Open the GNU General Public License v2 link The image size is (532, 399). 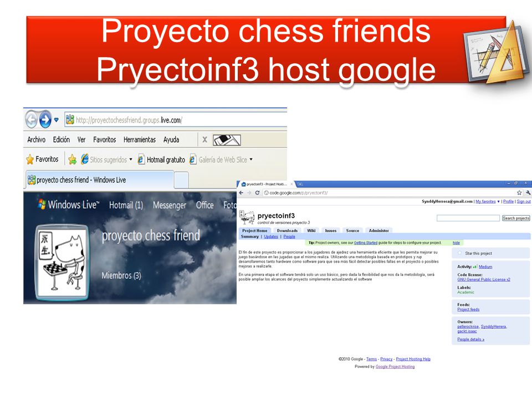483,279
